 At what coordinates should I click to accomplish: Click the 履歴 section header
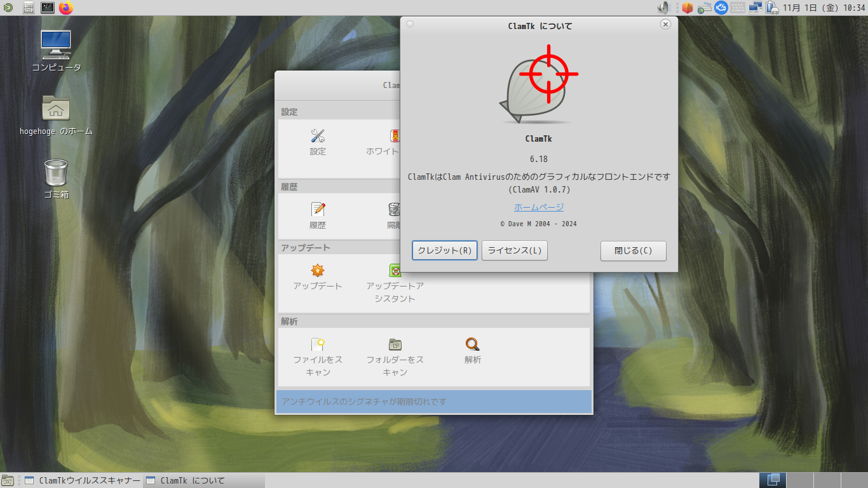pyautogui.click(x=289, y=187)
